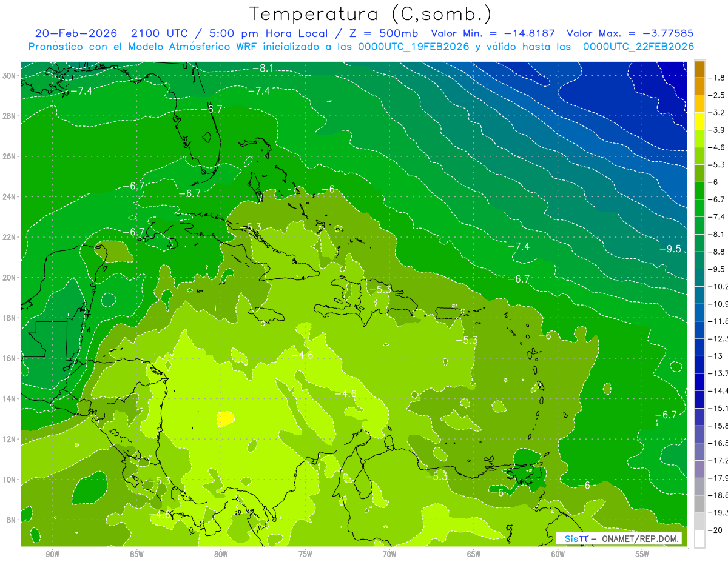This screenshot has height=562, width=728.
Task: Click the '60W' longitude axis label
Action: (x=558, y=554)
